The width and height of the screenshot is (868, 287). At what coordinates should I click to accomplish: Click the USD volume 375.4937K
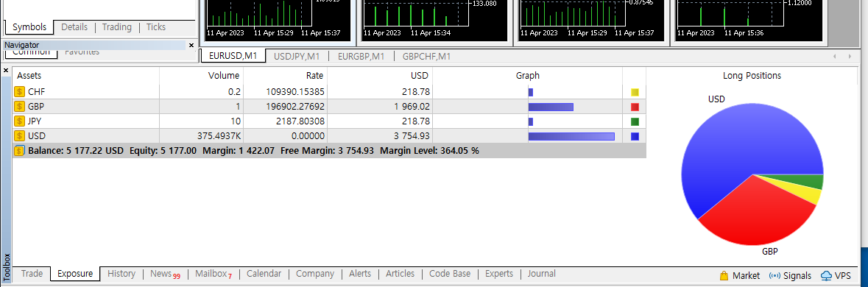pyautogui.click(x=218, y=136)
